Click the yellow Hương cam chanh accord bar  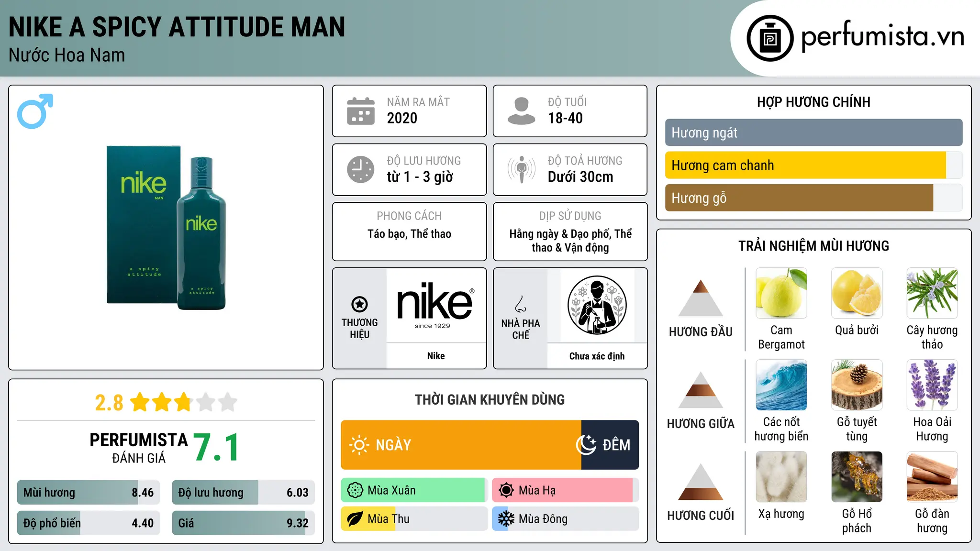tap(813, 165)
